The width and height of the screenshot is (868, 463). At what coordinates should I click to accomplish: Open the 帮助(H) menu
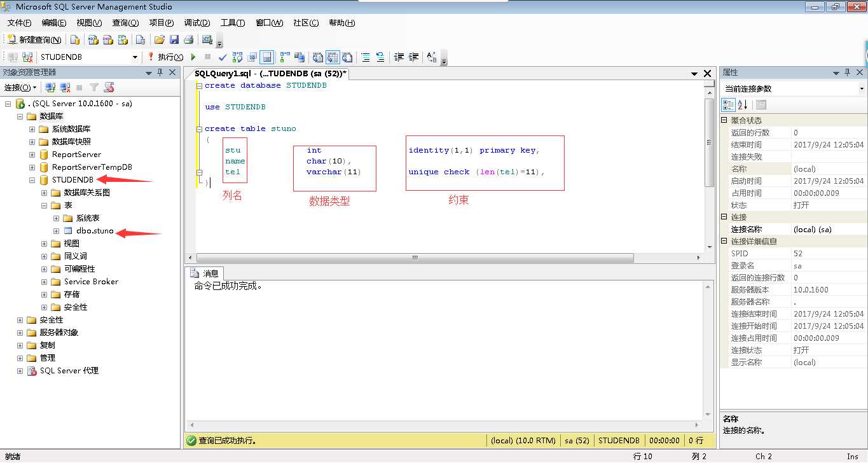click(341, 23)
